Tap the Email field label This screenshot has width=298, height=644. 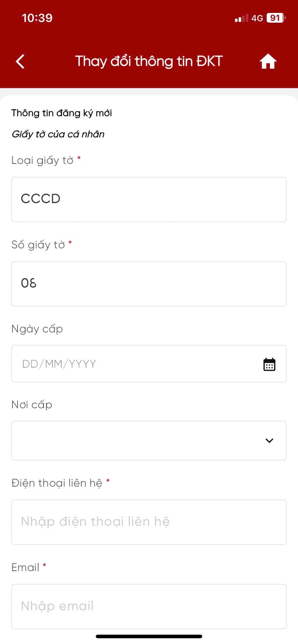[25, 567]
